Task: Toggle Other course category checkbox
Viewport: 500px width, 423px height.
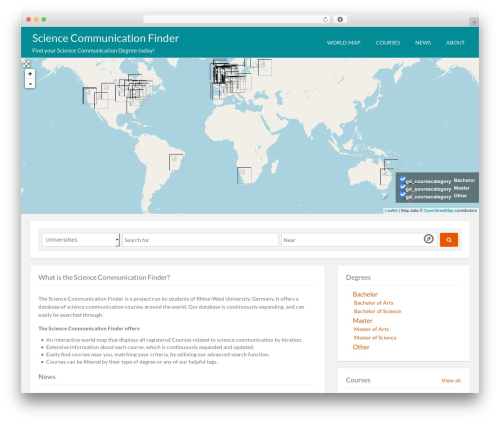Action: (403, 195)
